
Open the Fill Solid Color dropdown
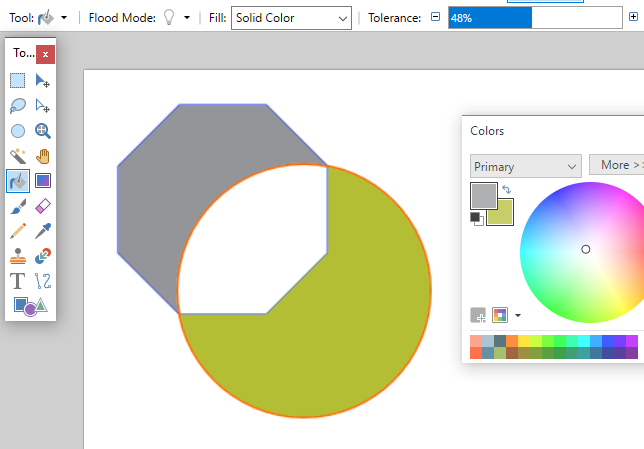(291, 18)
